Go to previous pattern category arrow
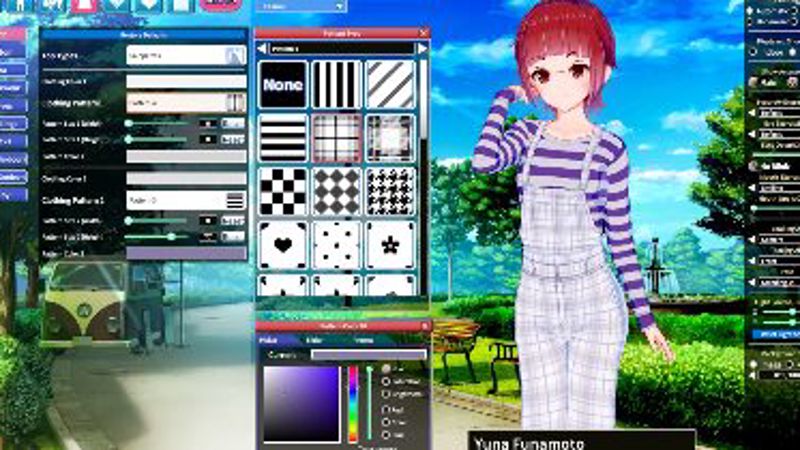 point(262,48)
